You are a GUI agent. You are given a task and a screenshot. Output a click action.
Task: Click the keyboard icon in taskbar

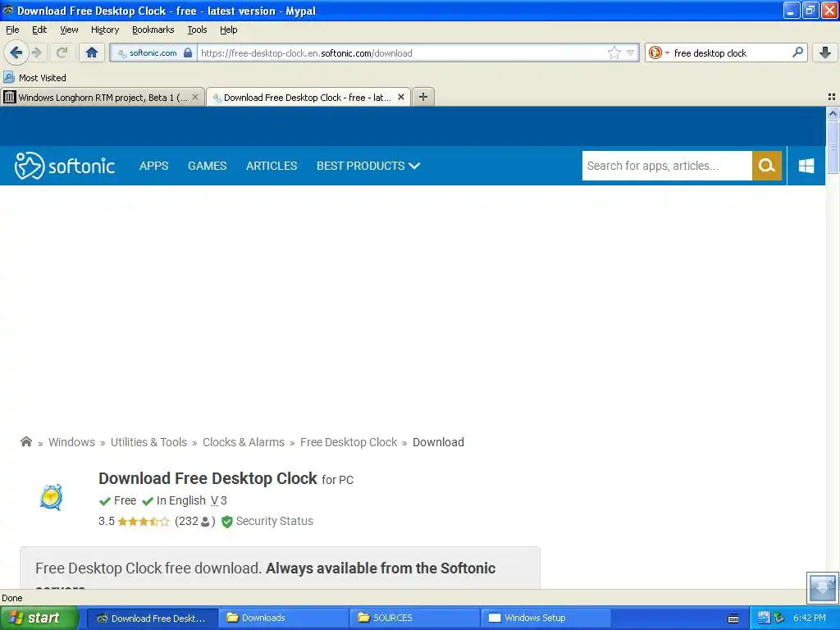click(x=733, y=619)
